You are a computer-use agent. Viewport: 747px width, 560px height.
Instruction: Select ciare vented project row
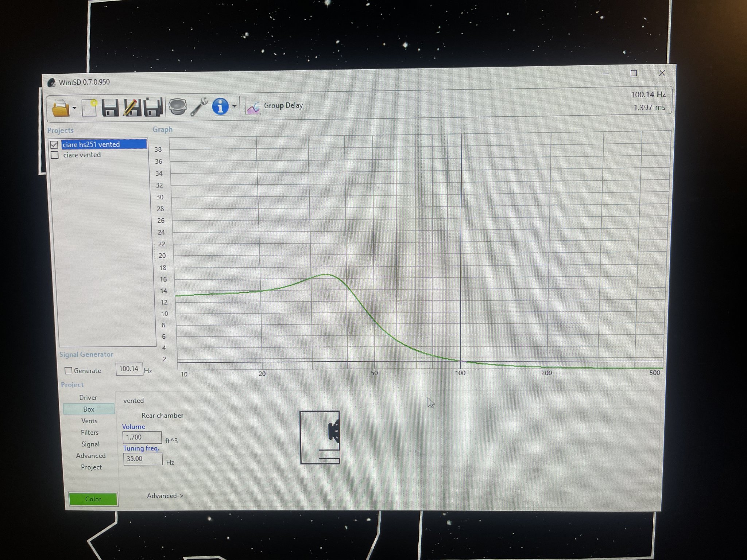coord(82,155)
